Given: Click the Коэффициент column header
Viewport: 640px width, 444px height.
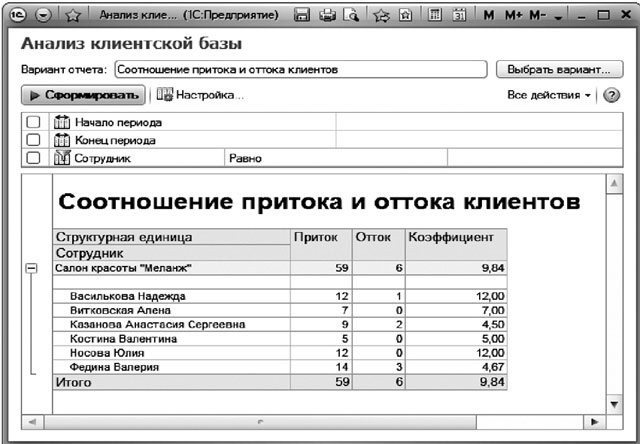Looking at the screenshot, I should click(456, 244).
